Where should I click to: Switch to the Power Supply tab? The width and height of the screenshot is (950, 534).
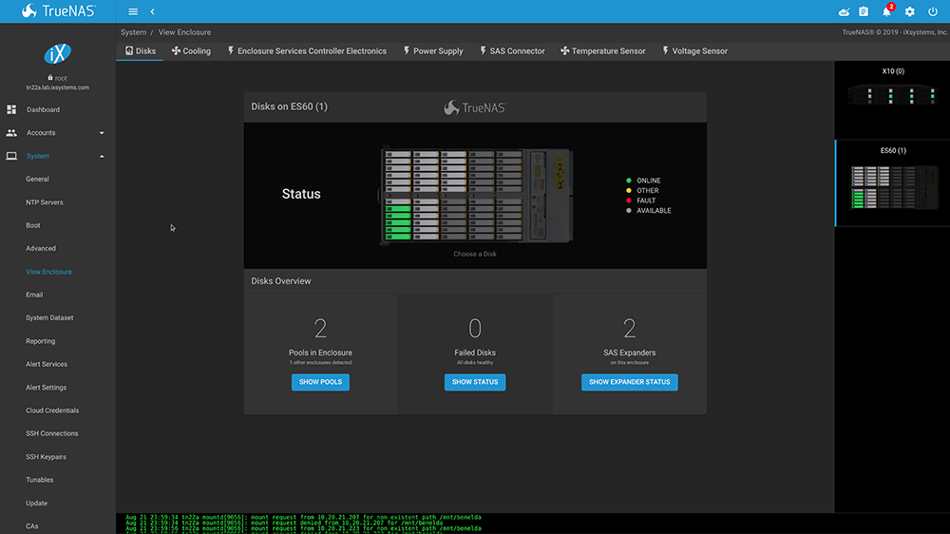pyautogui.click(x=433, y=51)
